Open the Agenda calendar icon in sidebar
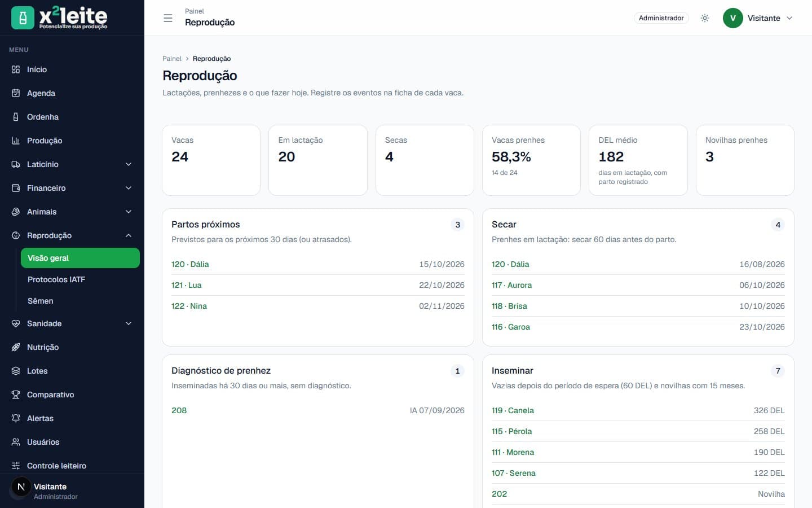This screenshot has height=508, width=812. [x=16, y=93]
